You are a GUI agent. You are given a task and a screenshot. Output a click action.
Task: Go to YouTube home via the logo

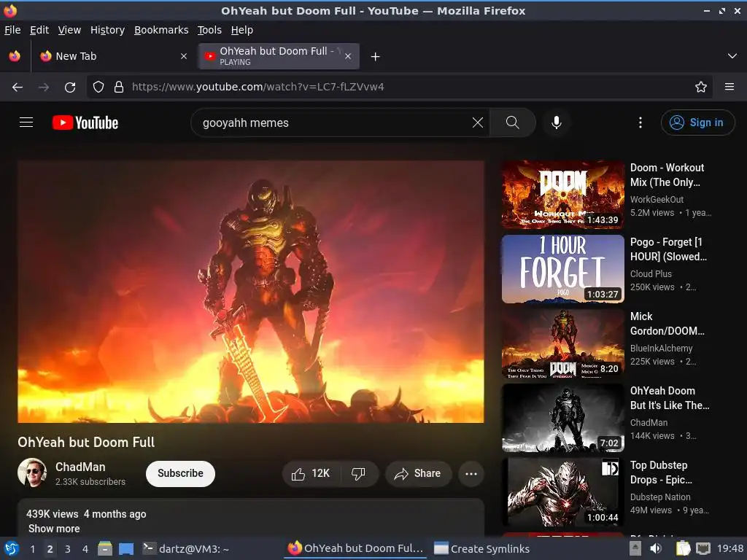[x=85, y=122]
